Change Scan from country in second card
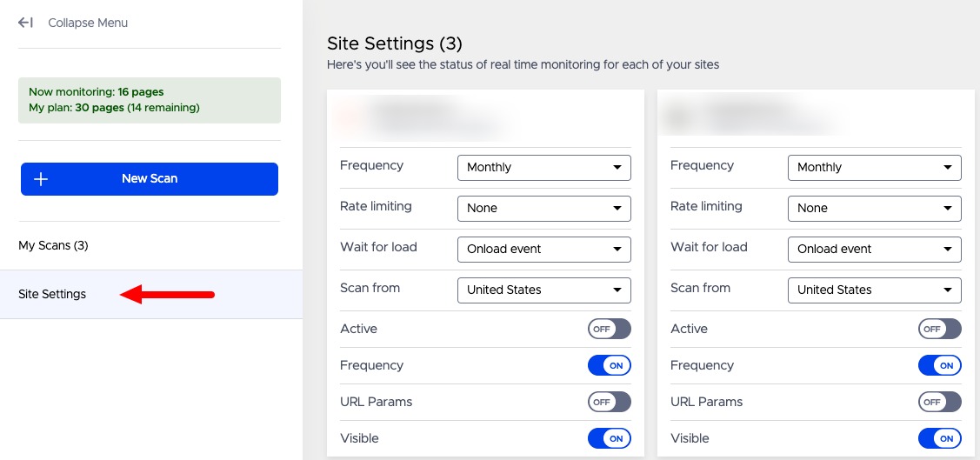This screenshot has height=460, width=980. click(874, 290)
